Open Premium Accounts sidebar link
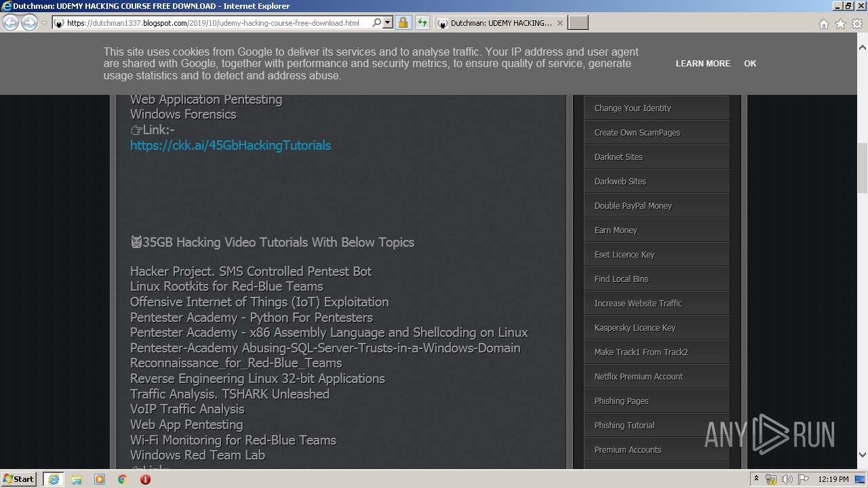Image resolution: width=868 pixels, height=488 pixels. coord(656,449)
